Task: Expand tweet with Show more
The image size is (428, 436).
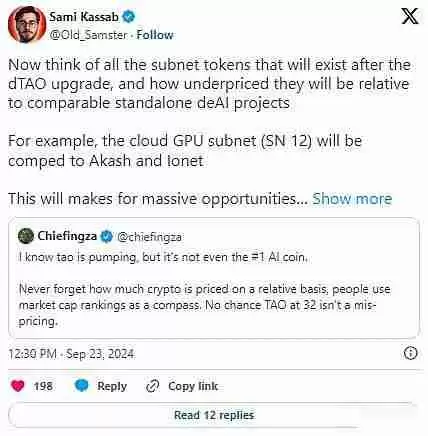Action: [352, 199]
